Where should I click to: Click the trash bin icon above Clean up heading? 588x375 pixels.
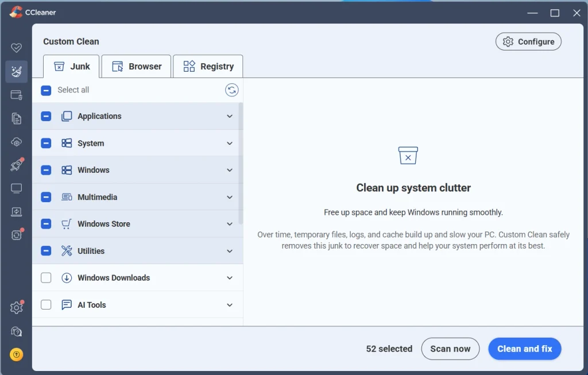tap(408, 155)
